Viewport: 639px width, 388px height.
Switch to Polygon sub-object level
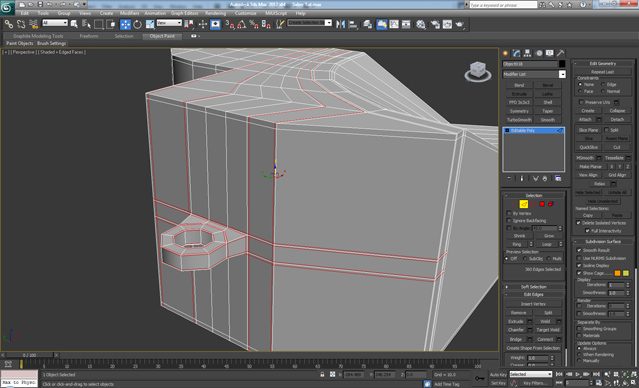(x=542, y=204)
